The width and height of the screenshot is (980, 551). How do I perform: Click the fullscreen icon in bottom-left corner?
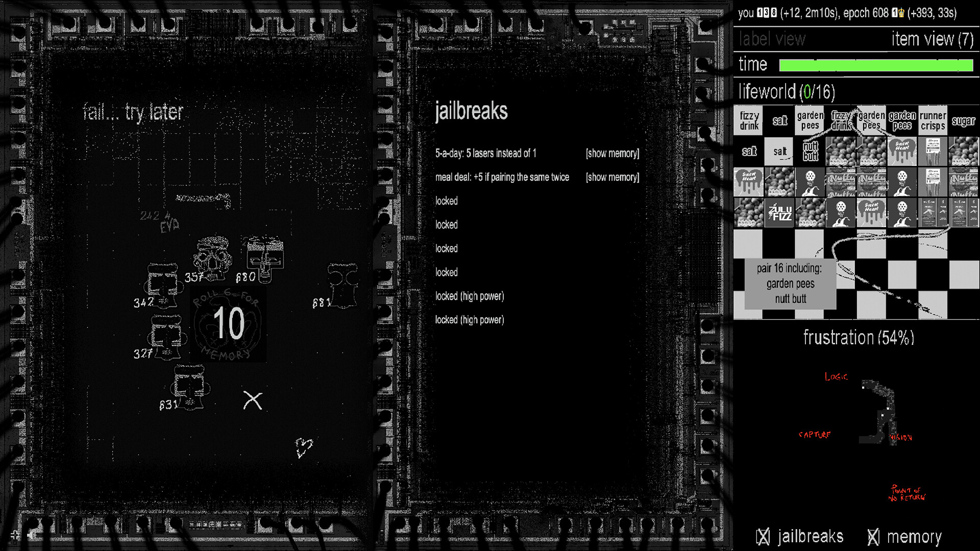[x=15, y=535]
